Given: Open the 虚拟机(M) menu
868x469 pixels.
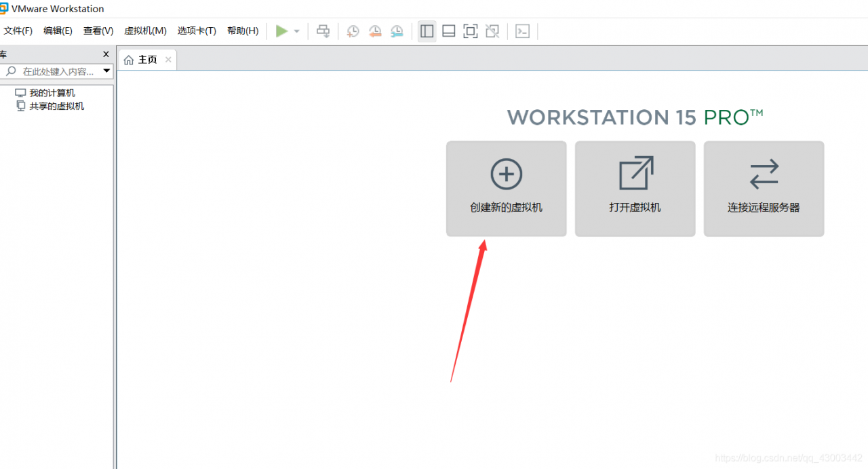Looking at the screenshot, I should [x=145, y=31].
